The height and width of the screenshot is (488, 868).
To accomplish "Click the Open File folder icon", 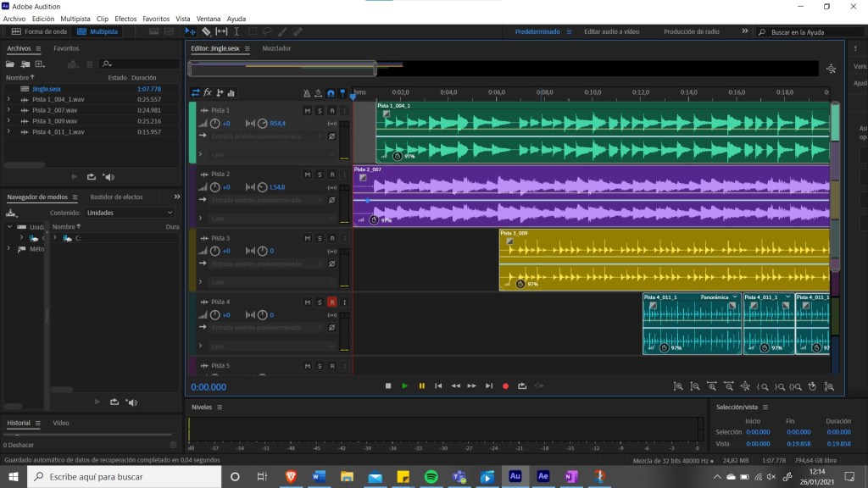I will [x=12, y=64].
